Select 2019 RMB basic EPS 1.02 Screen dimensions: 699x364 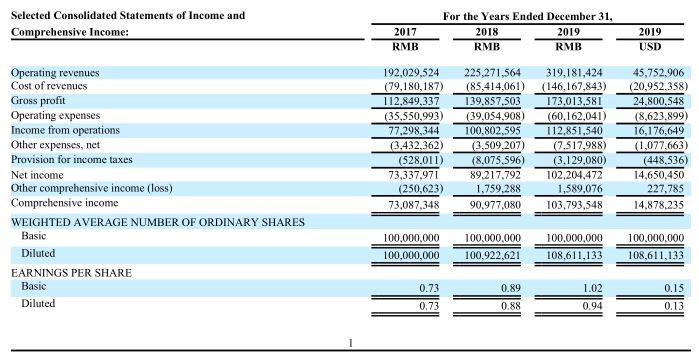pyautogui.click(x=592, y=288)
